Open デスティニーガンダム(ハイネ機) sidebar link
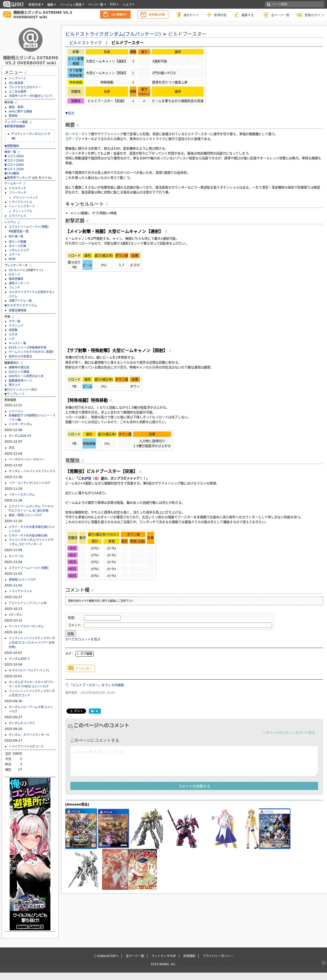 point(31,136)
